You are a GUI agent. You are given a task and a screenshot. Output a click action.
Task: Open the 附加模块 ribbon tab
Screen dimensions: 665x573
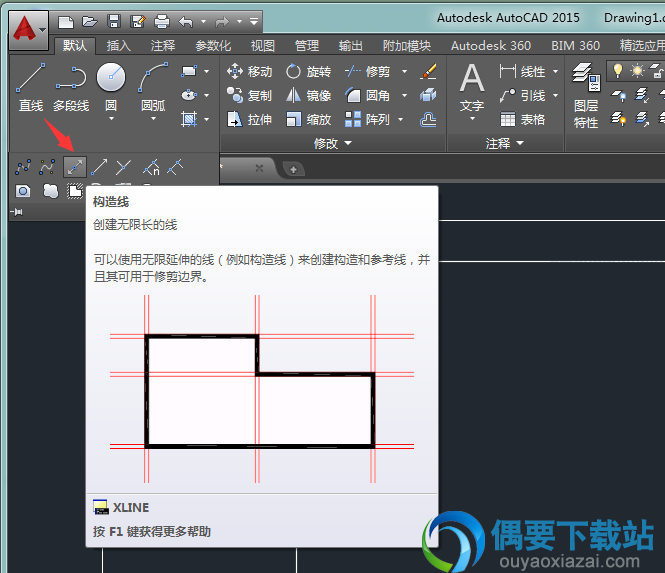(407, 45)
